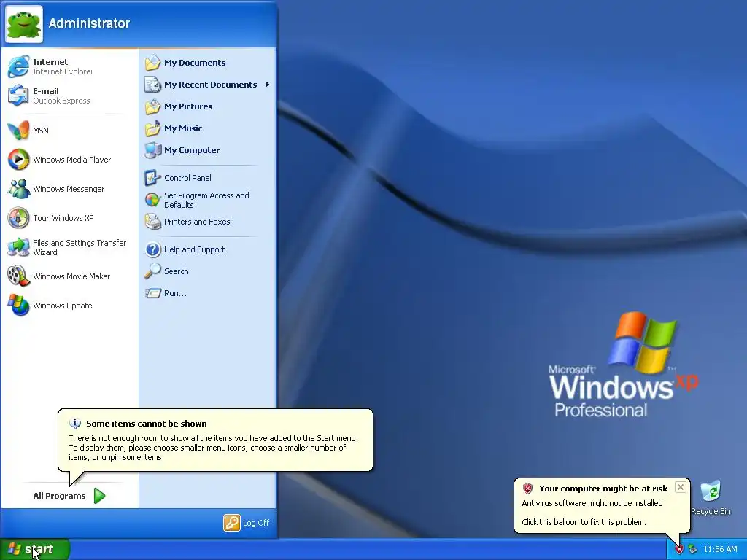This screenshot has width=747, height=560.
Task: Expand All Programs green arrow
Action: point(99,496)
